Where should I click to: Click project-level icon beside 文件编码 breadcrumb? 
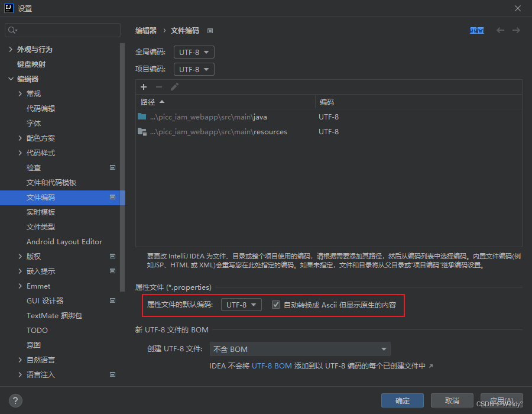click(210, 31)
